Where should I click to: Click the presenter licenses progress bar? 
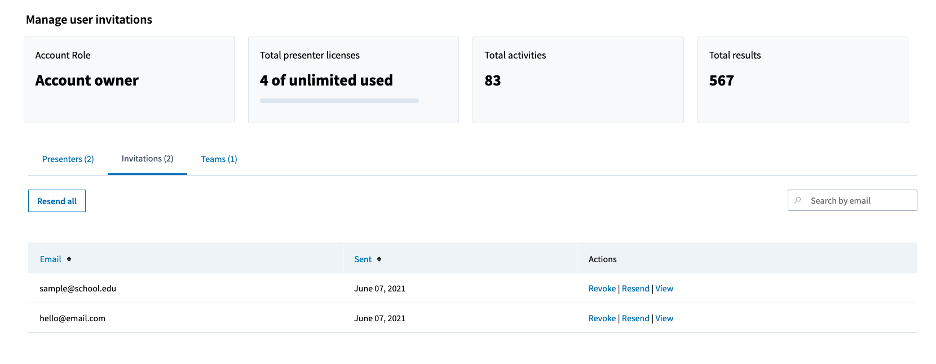coord(339,101)
